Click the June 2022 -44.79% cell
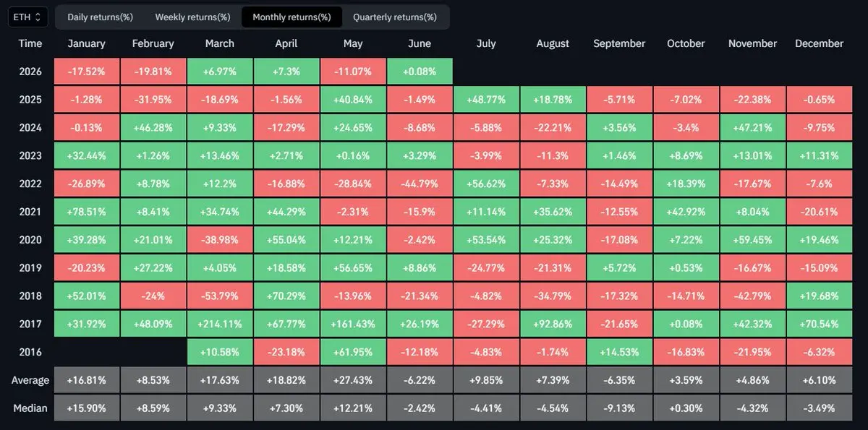 420,184
